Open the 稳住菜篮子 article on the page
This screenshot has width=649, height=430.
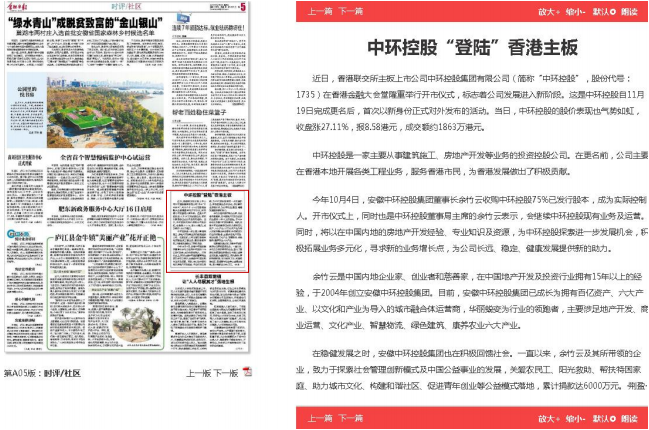coord(200,112)
